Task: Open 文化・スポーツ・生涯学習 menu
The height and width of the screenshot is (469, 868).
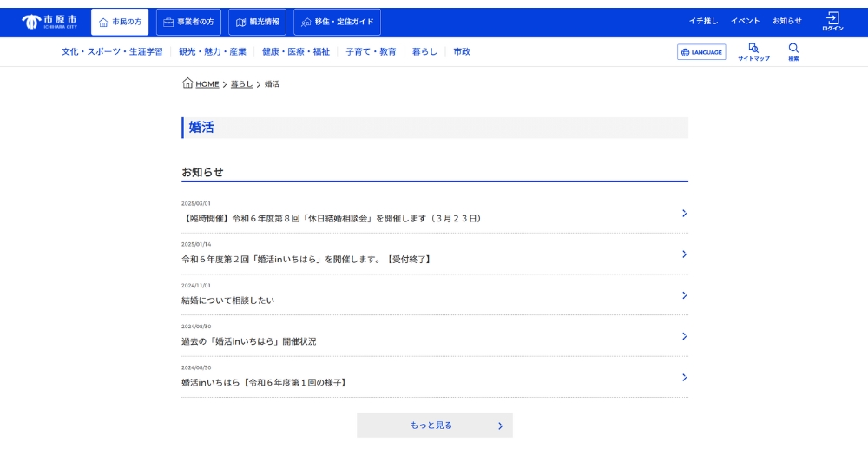Action: [x=112, y=51]
